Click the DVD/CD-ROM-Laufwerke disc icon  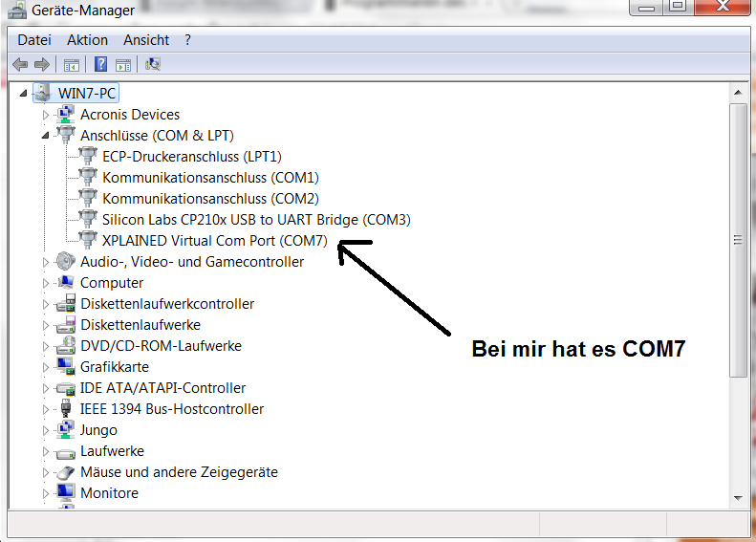66,345
